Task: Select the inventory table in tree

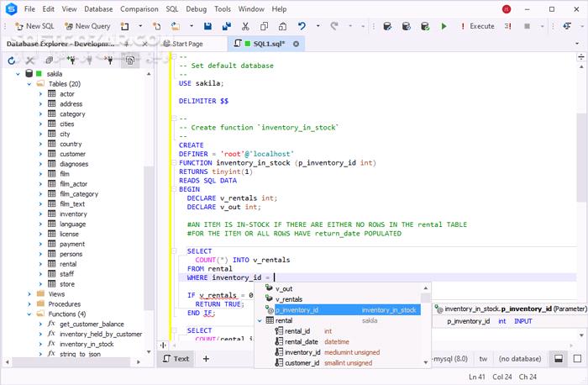Action: click(73, 214)
